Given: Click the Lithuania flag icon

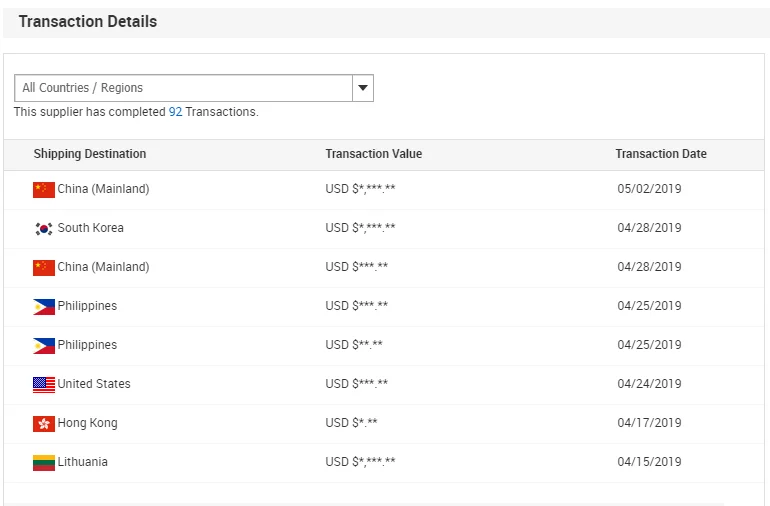Looking at the screenshot, I should pos(44,462).
